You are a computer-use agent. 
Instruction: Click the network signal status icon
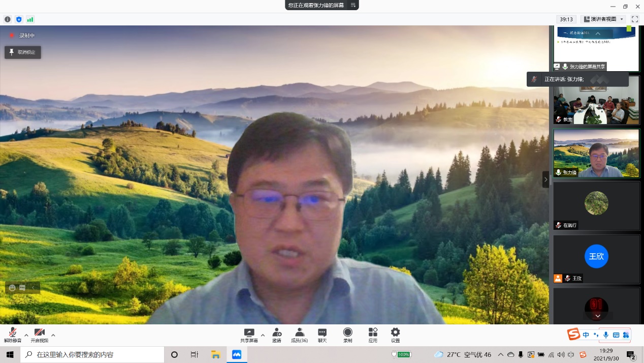(30, 19)
